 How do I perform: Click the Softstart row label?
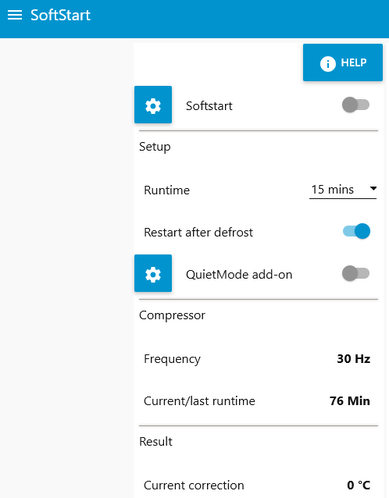[209, 106]
